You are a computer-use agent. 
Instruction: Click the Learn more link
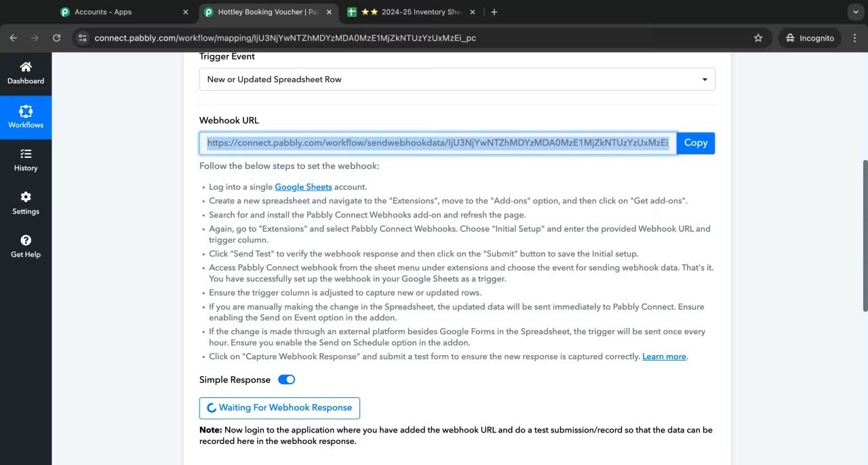(664, 357)
